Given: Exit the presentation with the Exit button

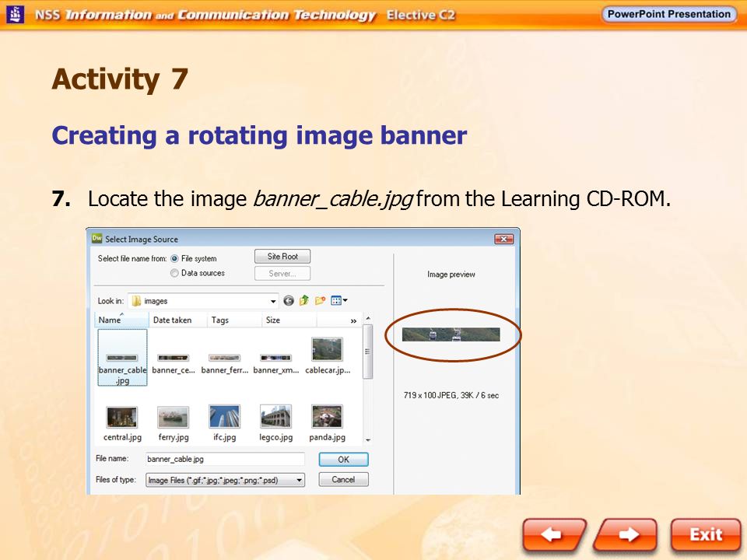Looking at the screenshot, I should (x=706, y=535).
